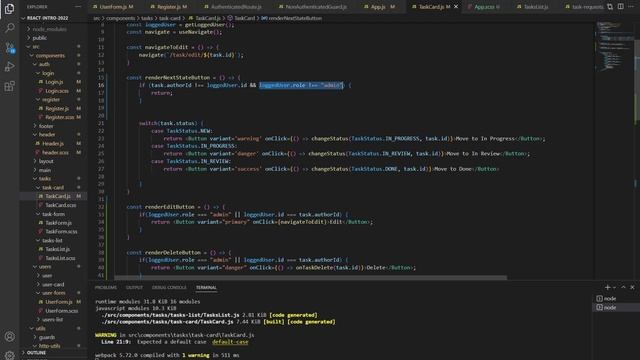Open the terminal launch profile dropdown
The width and height of the screenshot is (640, 360).
(x=614, y=287)
